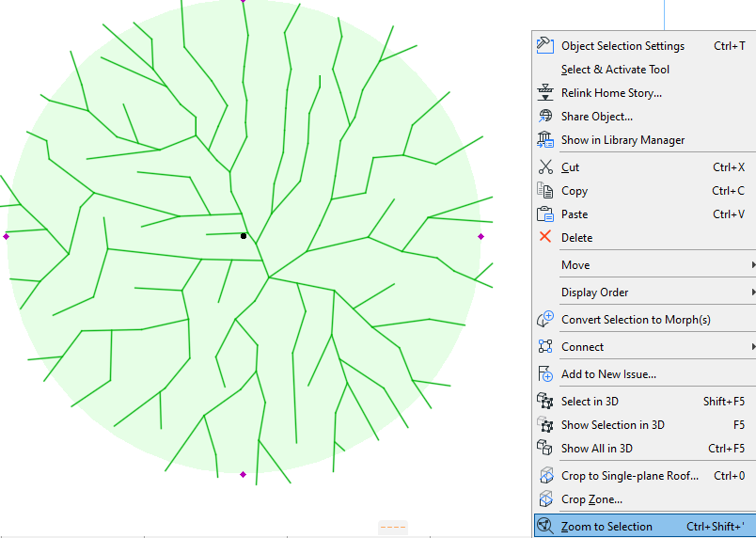756x538 pixels.
Task: Open the Move submenu
Action: pyautogui.click(x=644, y=264)
